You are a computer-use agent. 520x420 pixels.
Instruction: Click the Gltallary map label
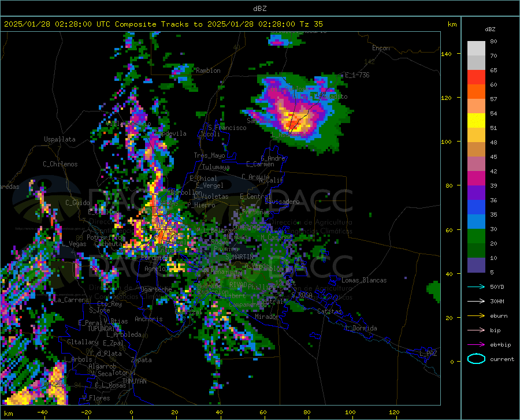point(83,342)
